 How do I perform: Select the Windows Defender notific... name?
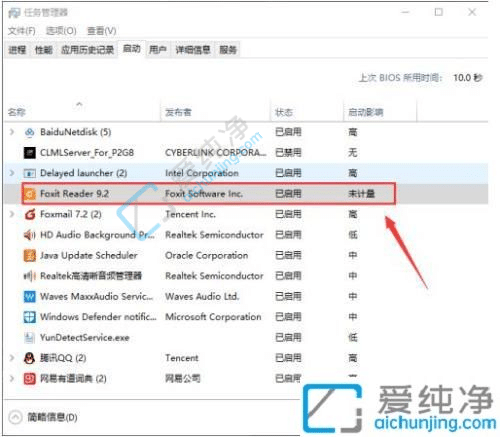tap(98, 317)
